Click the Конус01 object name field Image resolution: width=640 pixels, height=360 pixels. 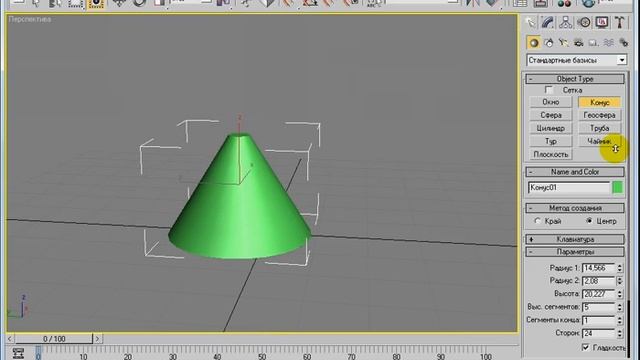(x=569, y=187)
